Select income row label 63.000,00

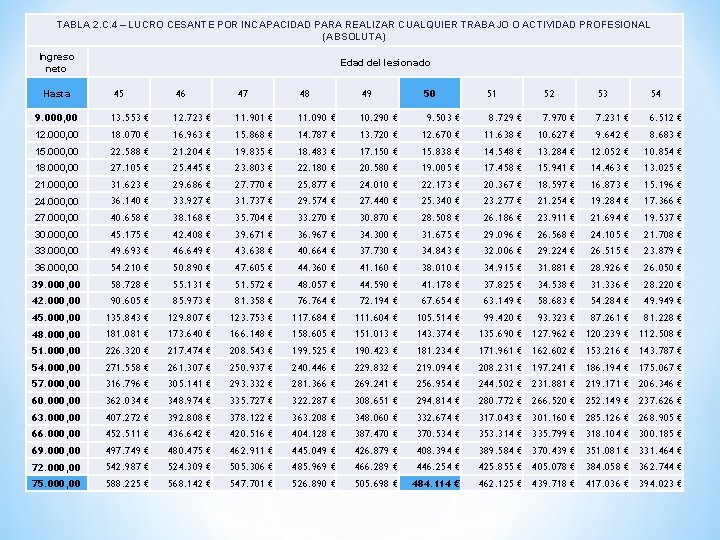coord(56,417)
